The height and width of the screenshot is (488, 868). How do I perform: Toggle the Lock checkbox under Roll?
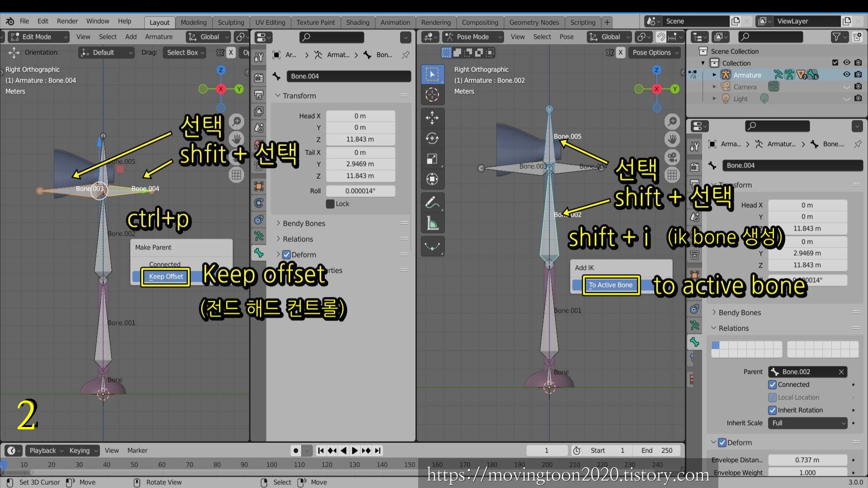coord(330,204)
